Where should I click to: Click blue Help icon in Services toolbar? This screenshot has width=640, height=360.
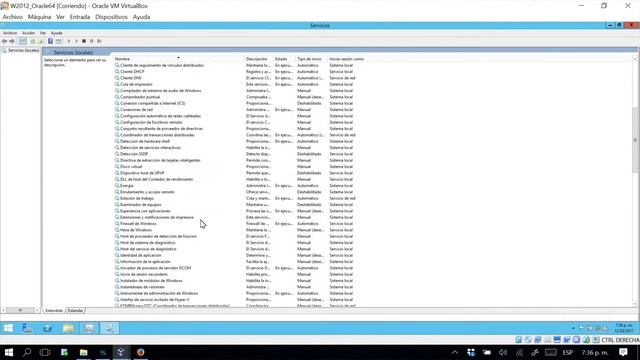tap(50, 41)
